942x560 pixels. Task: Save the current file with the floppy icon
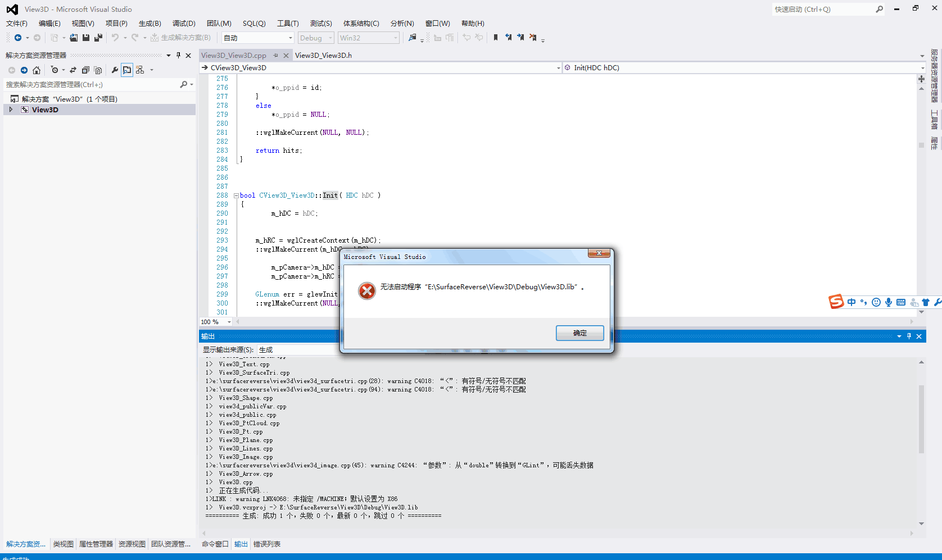click(86, 38)
